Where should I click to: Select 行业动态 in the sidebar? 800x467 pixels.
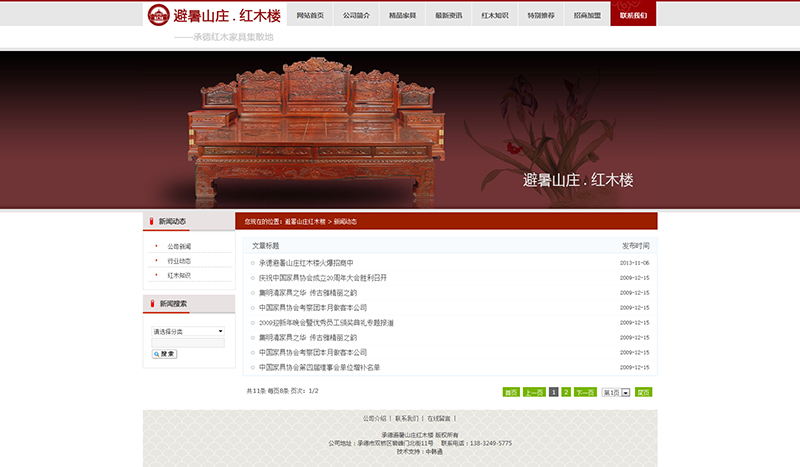tap(179, 261)
